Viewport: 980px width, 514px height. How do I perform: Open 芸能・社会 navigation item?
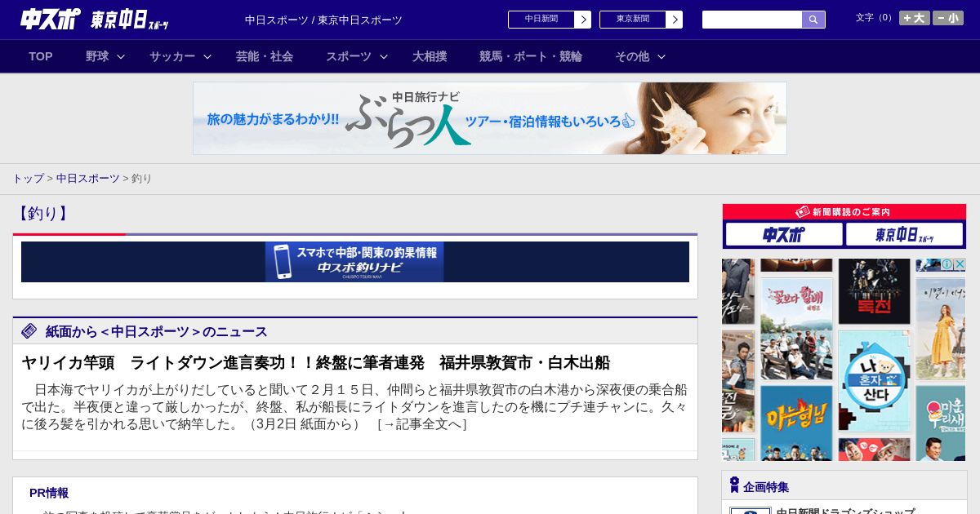pyautogui.click(x=265, y=56)
